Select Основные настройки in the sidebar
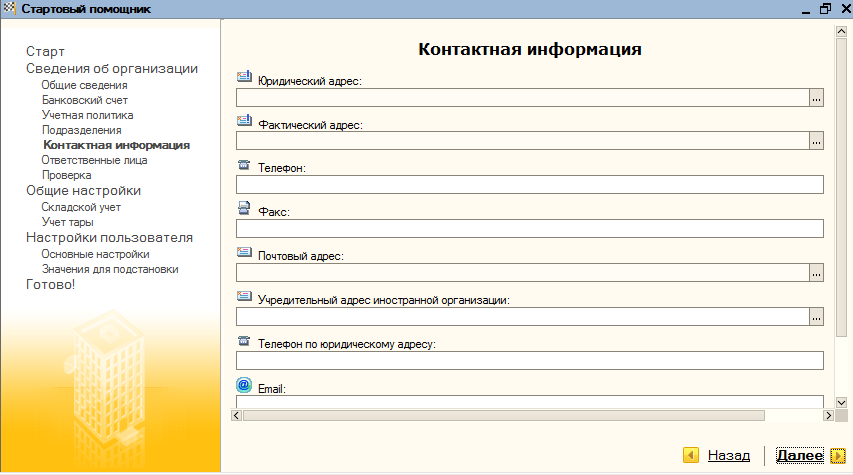The image size is (853, 475). tap(95, 254)
